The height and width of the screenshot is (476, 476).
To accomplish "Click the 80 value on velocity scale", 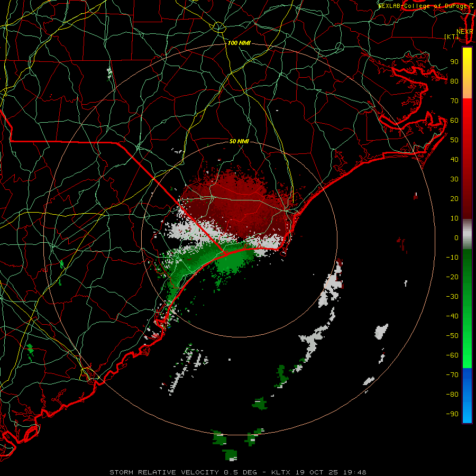I will [454, 81].
